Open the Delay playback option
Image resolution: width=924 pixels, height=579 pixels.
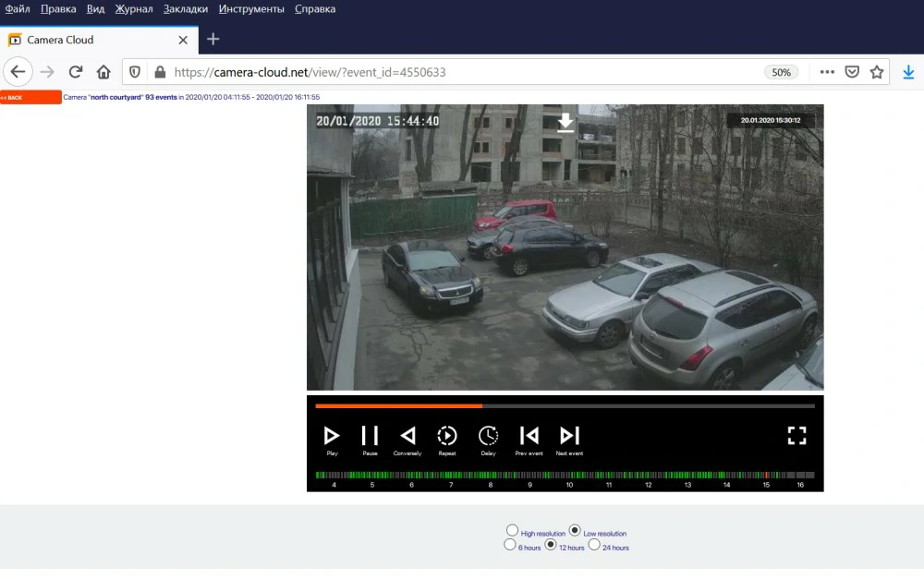point(489,436)
